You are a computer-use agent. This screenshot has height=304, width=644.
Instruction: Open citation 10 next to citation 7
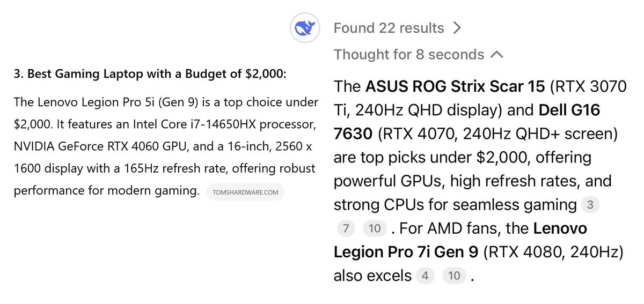[x=375, y=229]
